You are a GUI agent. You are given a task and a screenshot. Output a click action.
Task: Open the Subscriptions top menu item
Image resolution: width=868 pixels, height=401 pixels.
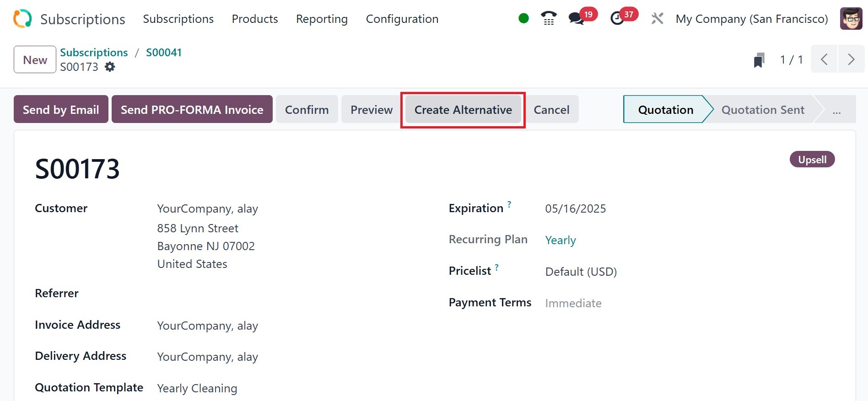click(178, 19)
